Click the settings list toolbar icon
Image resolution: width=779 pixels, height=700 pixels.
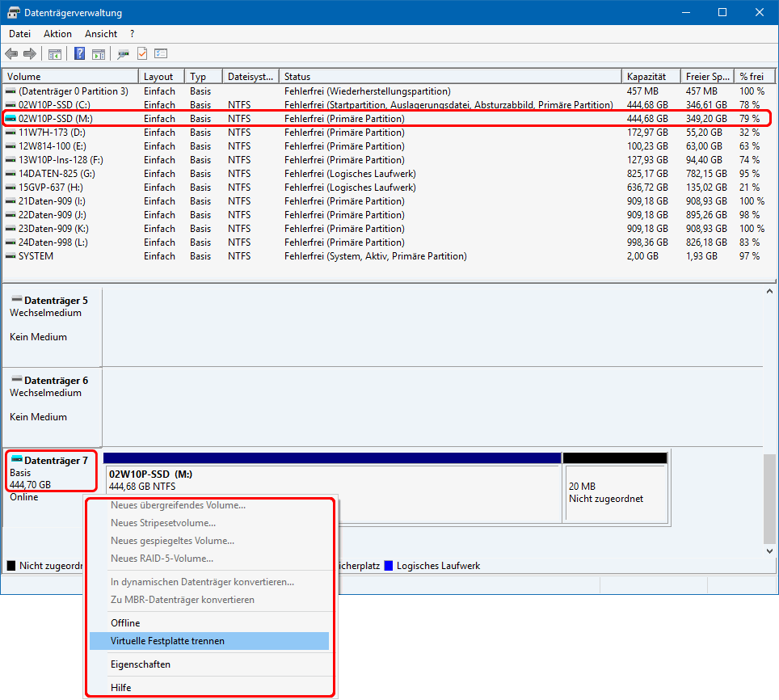161,54
